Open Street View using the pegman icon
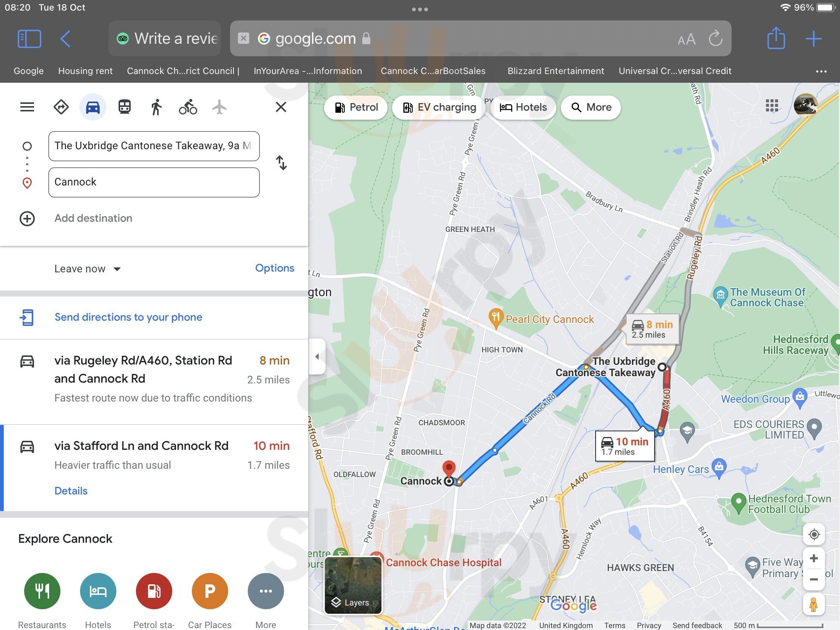The height and width of the screenshot is (630, 840). [x=814, y=604]
